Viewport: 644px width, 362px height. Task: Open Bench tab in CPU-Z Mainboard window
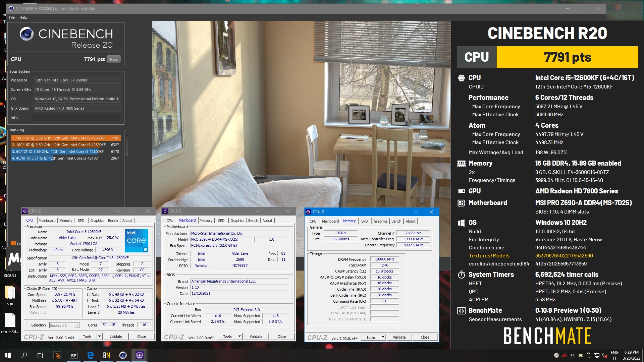(x=253, y=221)
